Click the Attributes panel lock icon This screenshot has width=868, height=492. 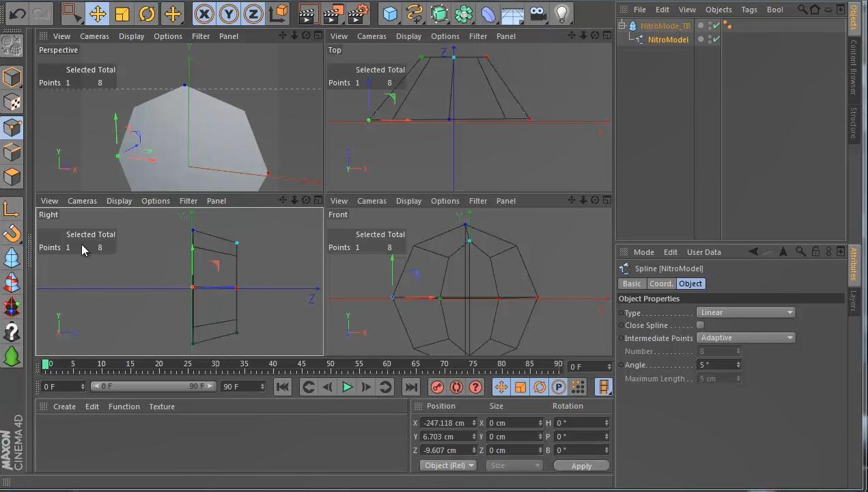[x=815, y=251]
